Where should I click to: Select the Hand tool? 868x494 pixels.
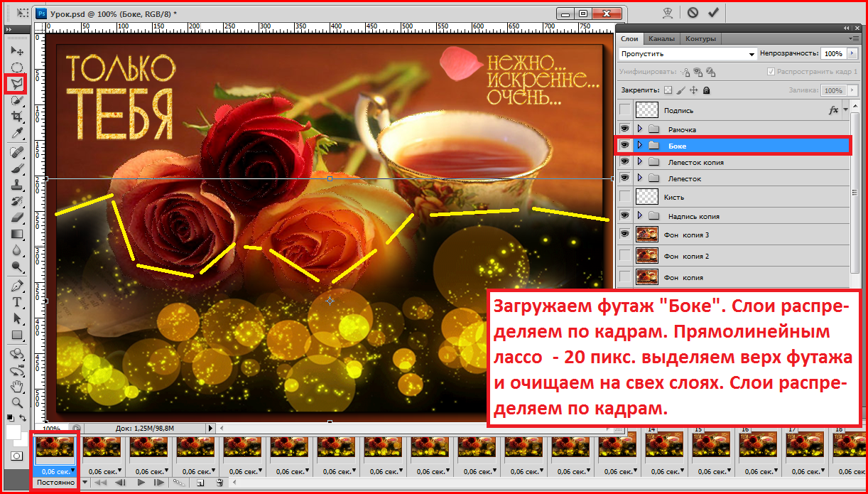(17, 386)
